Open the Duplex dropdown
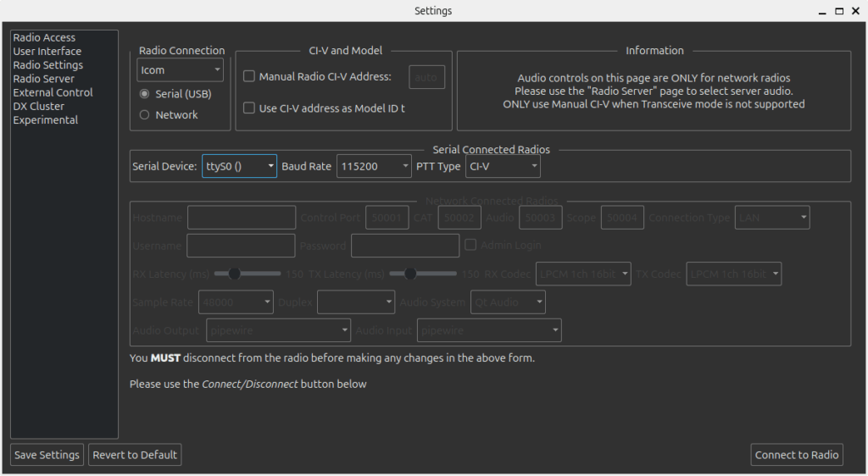 [356, 302]
